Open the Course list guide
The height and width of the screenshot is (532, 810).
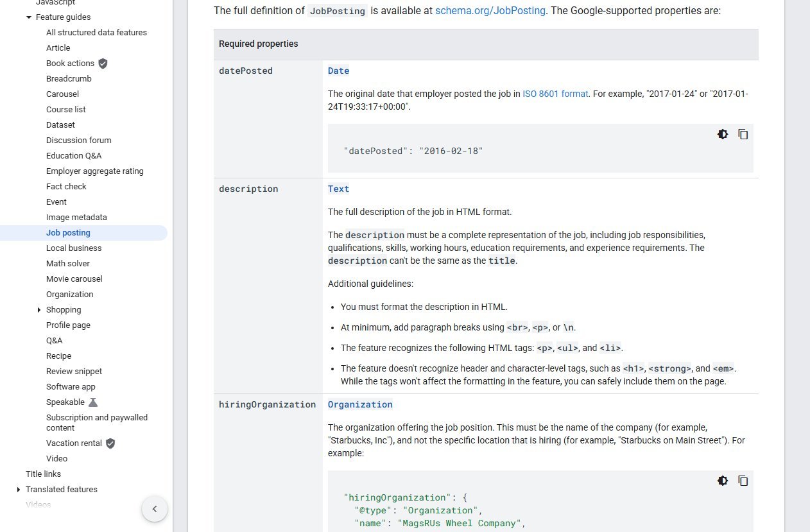[x=66, y=110]
